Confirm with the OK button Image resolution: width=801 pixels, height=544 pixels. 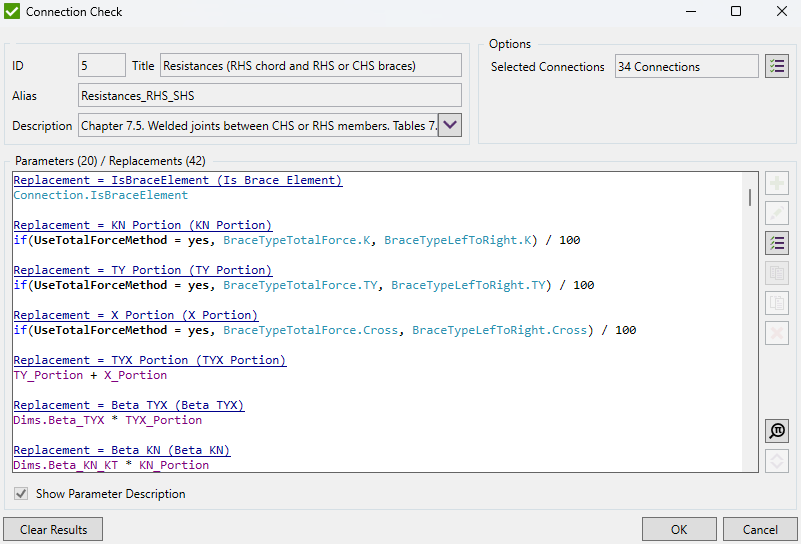click(679, 529)
